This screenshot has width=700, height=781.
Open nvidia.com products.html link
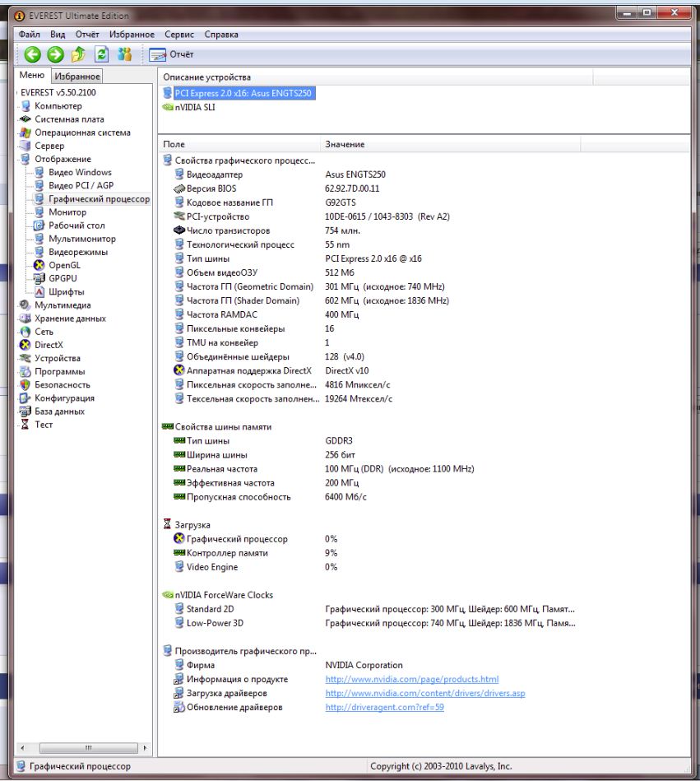[412, 680]
